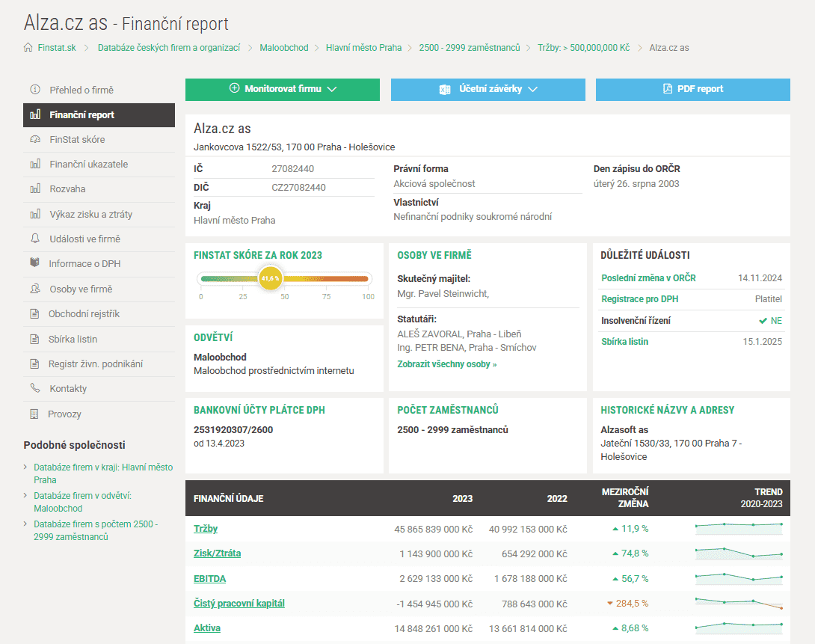Screen dimensions: 815x644
Task: Click the book icon for Informace o DPH
Action: 35,263
